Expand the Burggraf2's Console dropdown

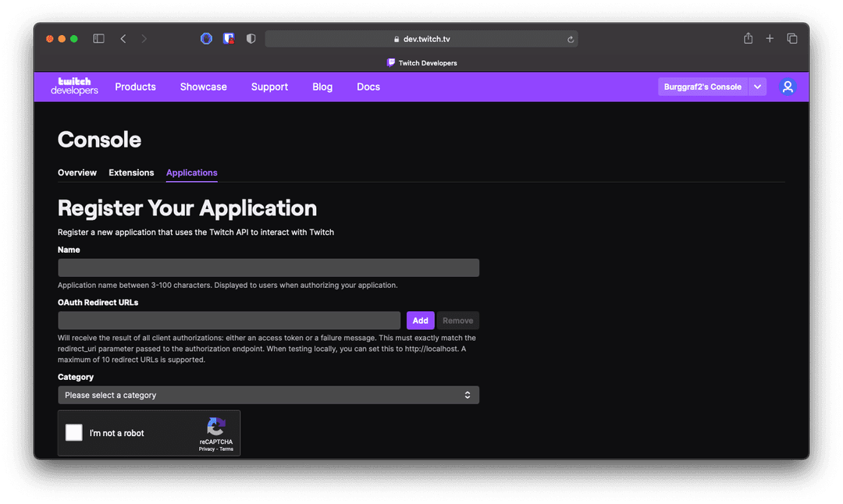pos(756,87)
